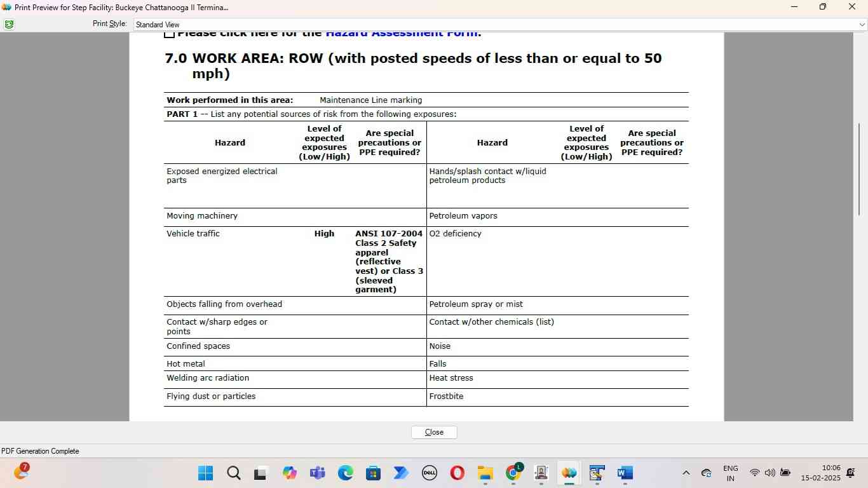Click the green icon left of Print Style
868x488 pixels.
[x=9, y=25]
